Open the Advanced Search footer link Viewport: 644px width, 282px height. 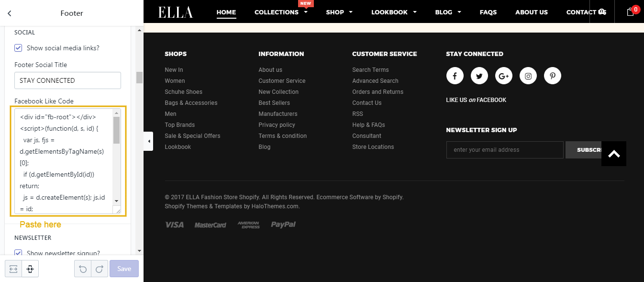coord(375,81)
